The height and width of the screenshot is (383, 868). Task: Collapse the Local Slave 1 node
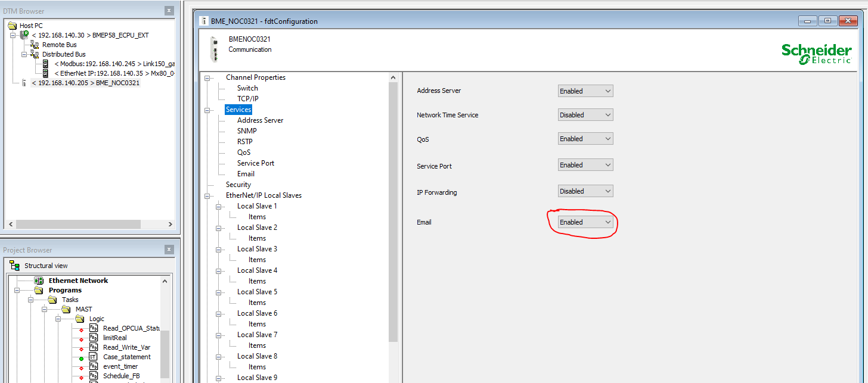[x=219, y=207]
